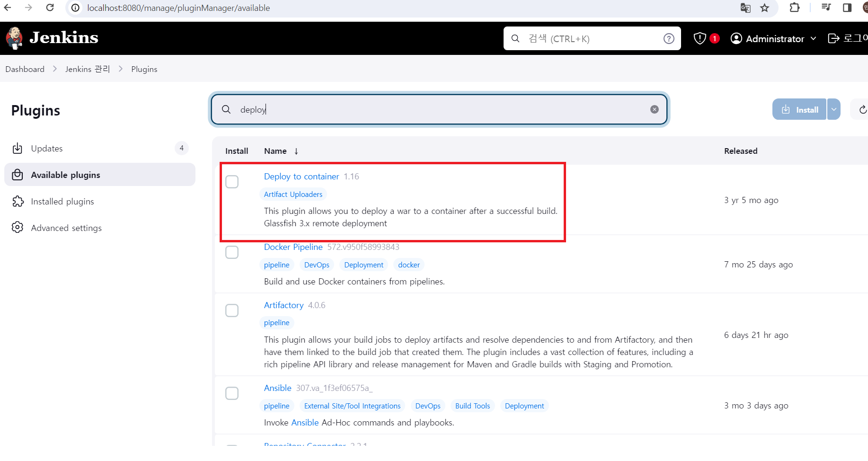This screenshot has width=868, height=461.
Task: Click the DevOps tag under Ansible
Action: (x=428, y=406)
